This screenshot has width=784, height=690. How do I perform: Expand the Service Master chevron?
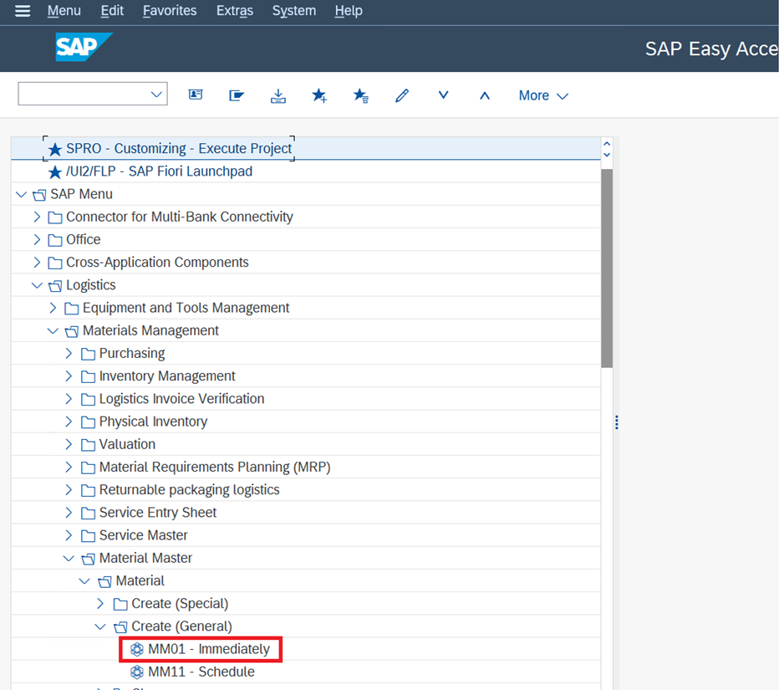[x=69, y=535]
